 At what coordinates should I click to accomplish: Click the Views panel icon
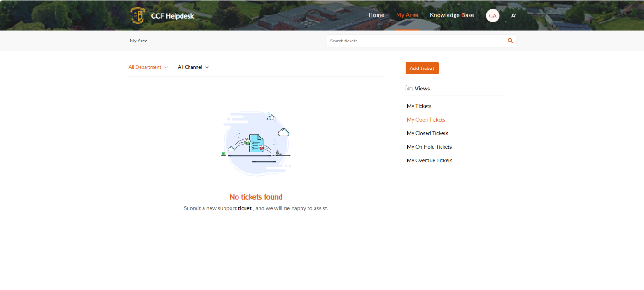coord(409,88)
